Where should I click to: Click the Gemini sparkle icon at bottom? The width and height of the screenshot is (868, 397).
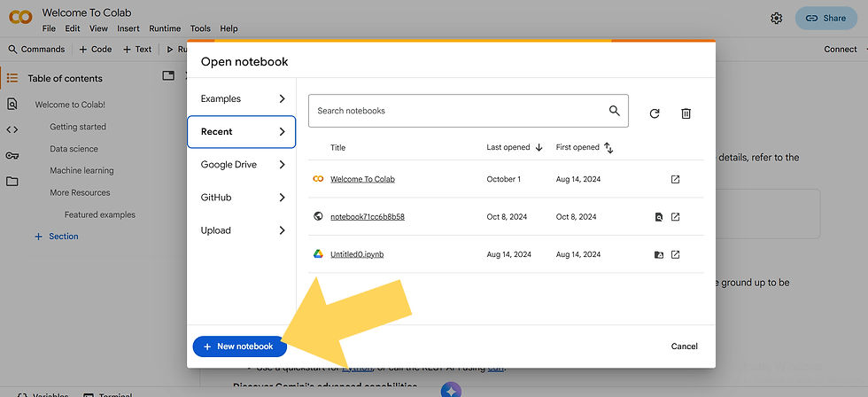(x=451, y=391)
